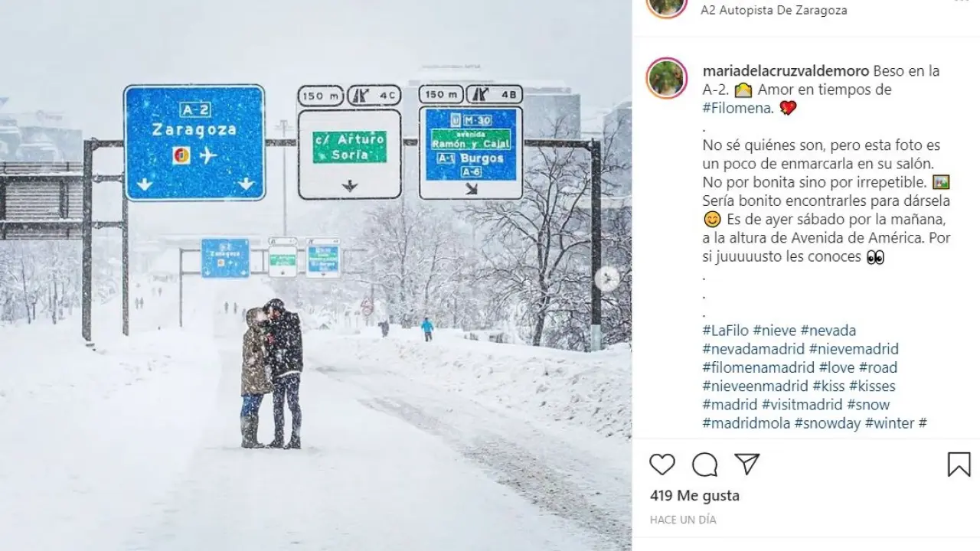Screen dimensions: 980x551
Task: Open A2 Autopista De Zaragoza location
Action: (x=774, y=11)
